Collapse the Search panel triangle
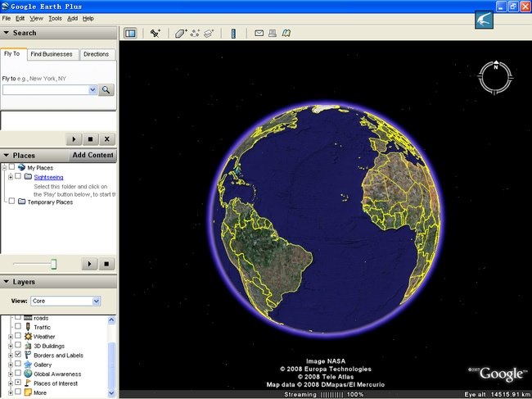Screen dimensions: 532x399 coord(6,33)
